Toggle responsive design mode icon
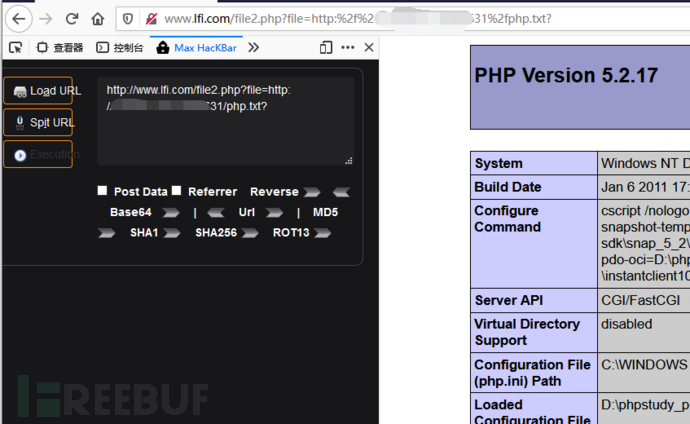Viewport: 690px width, 424px height. (x=326, y=48)
